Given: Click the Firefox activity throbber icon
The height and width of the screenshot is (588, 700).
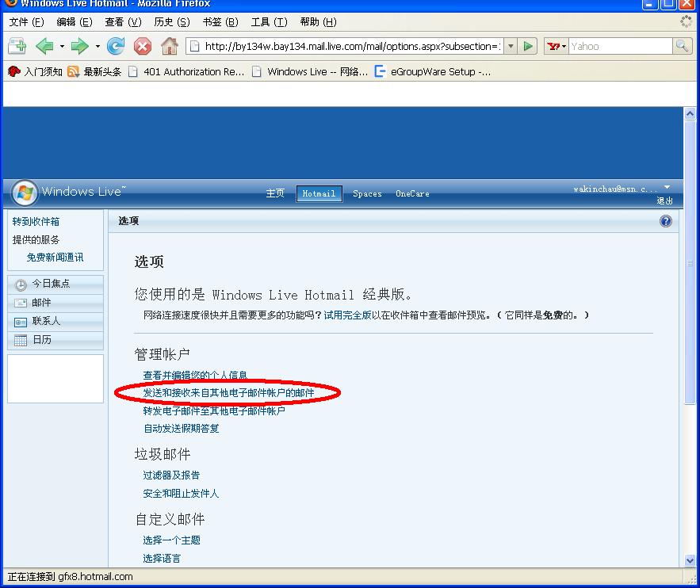Looking at the screenshot, I should tap(686, 21).
